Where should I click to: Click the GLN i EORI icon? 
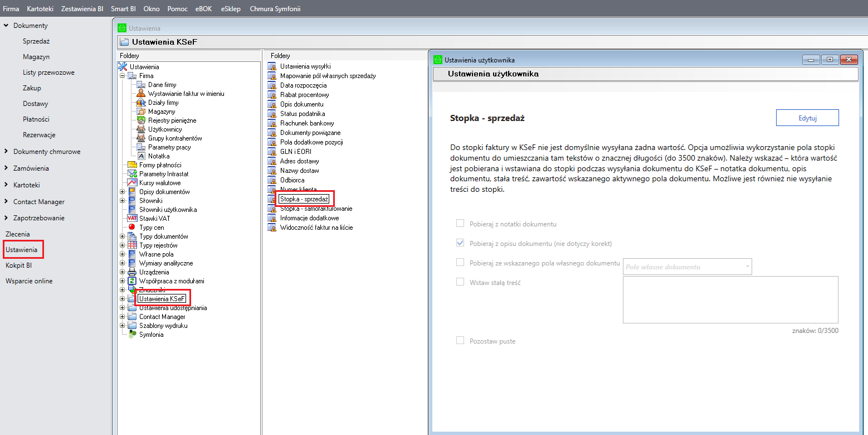[x=272, y=152]
